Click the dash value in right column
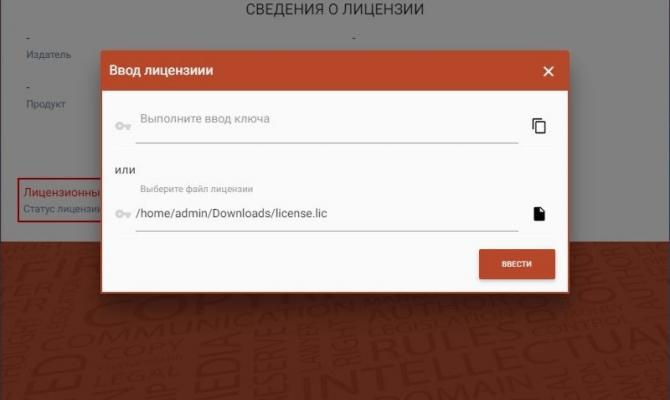670x400 pixels. point(354,38)
